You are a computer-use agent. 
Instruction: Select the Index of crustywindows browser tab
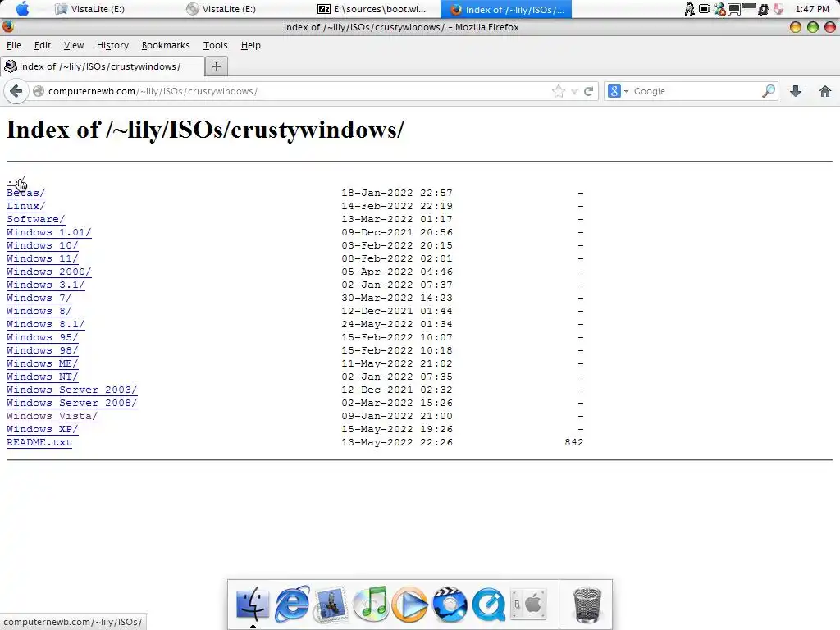click(x=103, y=66)
